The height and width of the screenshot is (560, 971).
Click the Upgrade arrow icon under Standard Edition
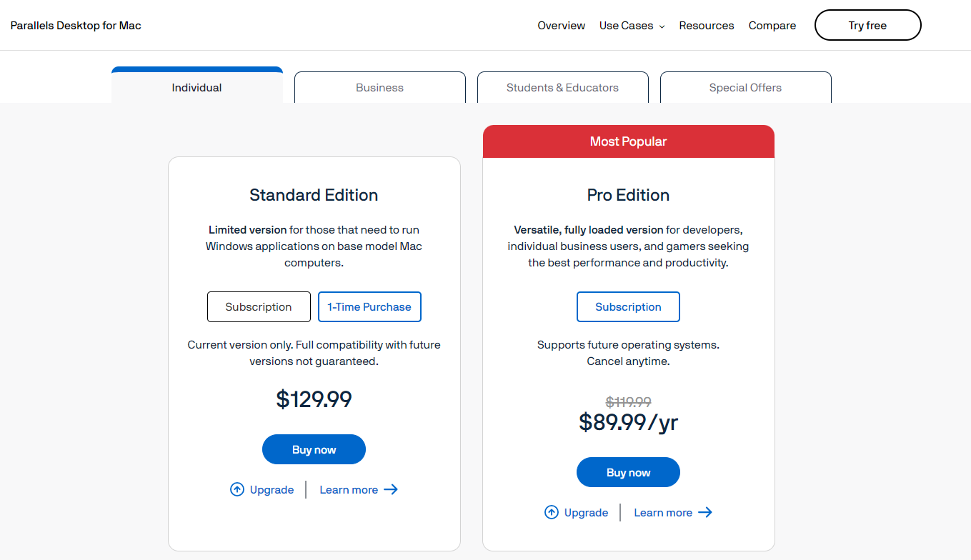pos(236,489)
